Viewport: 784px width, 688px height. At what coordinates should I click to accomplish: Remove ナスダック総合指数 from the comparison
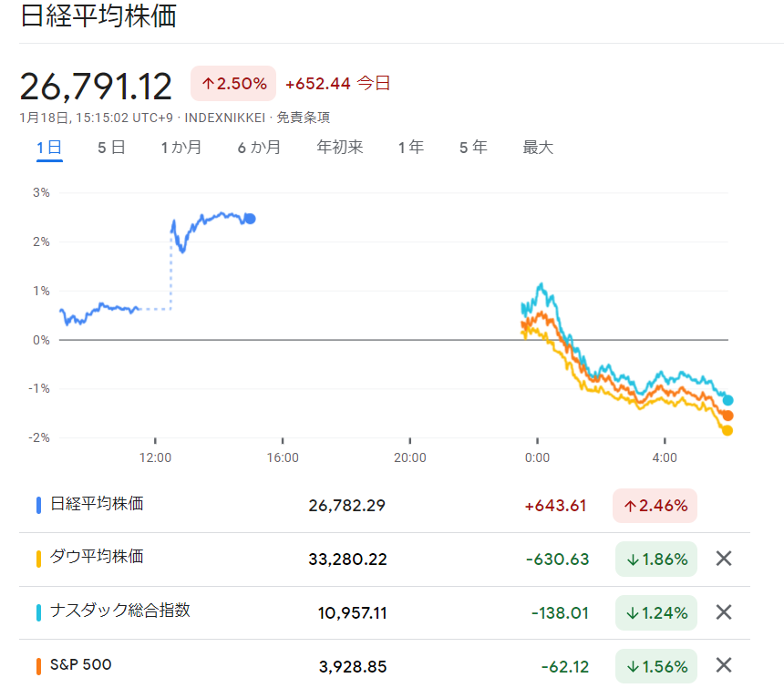point(724,612)
